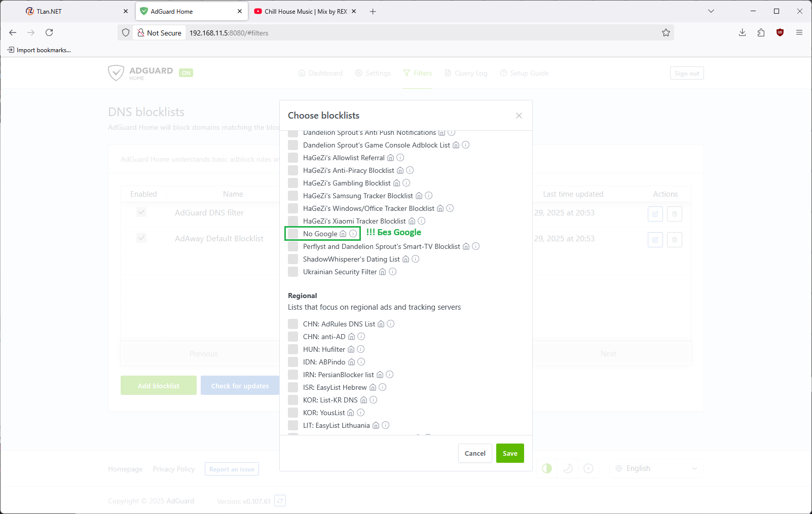The height and width of the screenshot is (514, 812).
Task: Open Firefox downloads panel
Action: click(x=742, y=32)
